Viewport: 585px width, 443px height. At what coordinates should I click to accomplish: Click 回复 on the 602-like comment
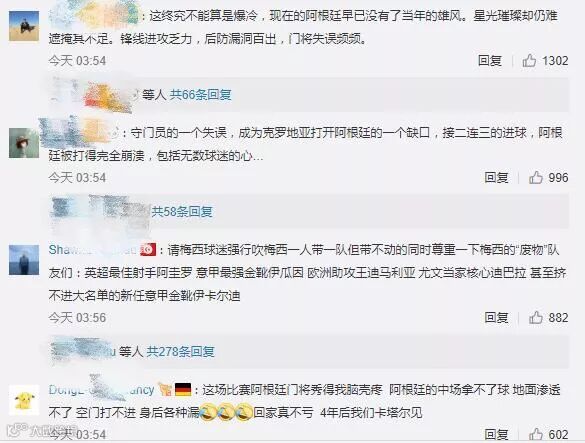tap(497, 434)
